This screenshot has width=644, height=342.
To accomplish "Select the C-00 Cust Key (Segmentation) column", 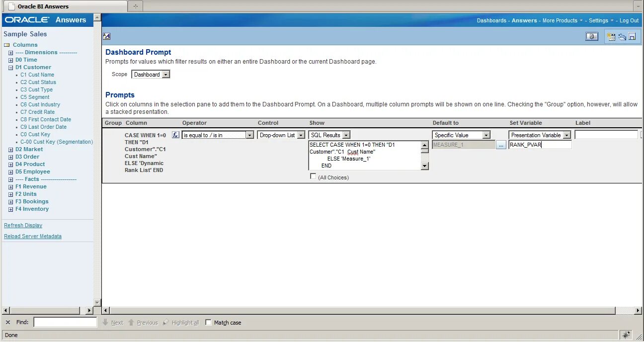I will (x=57, y=142).
